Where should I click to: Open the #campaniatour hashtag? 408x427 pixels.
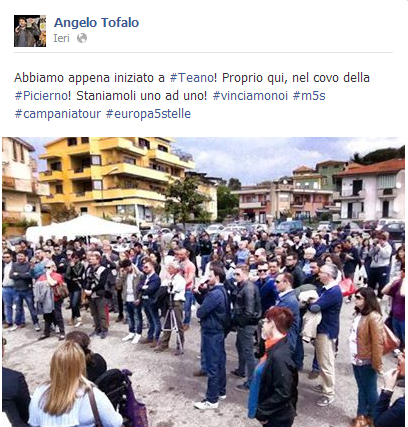coord(57,114)
